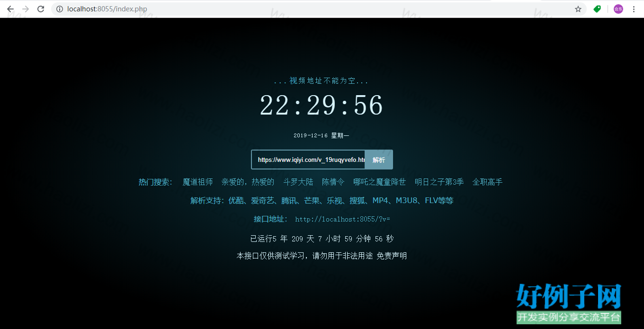Click the message 视频地址不能为空
Screen dimensions: 644x329
click(322, 81)
